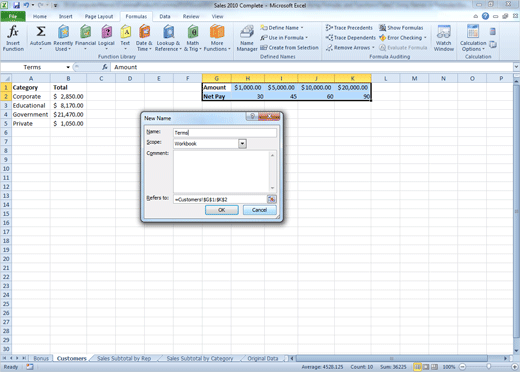
Task: Click Cancel in New Name dialog
Action: point(259,210)
